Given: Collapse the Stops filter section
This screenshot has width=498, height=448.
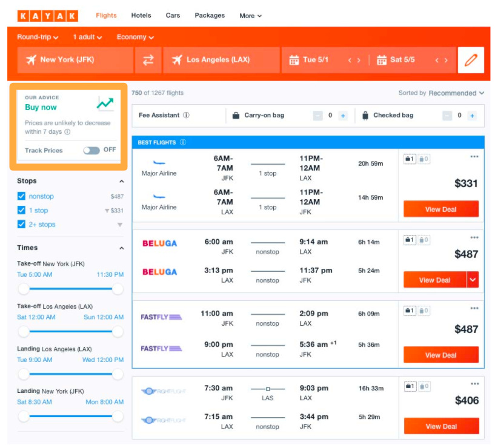Looking at the screenshot, I should [x=121, y=181].
